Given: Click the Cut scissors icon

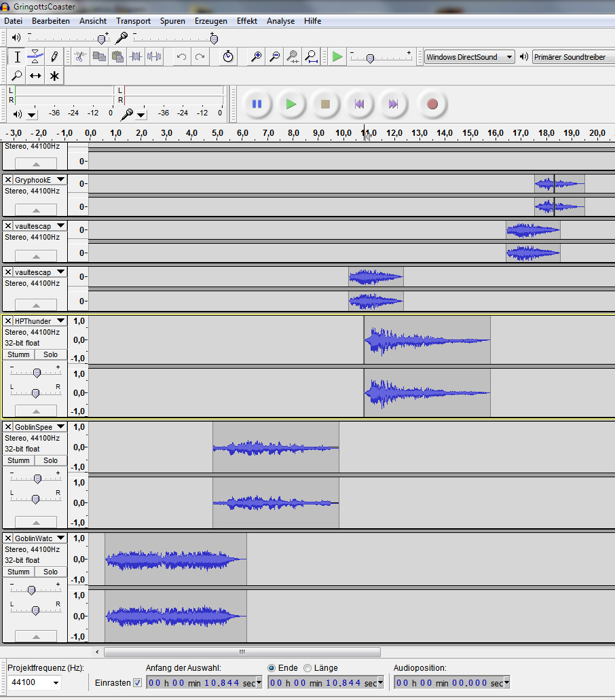Looking at the screenshot, I should pyautogui.click(x=79, y=57).
